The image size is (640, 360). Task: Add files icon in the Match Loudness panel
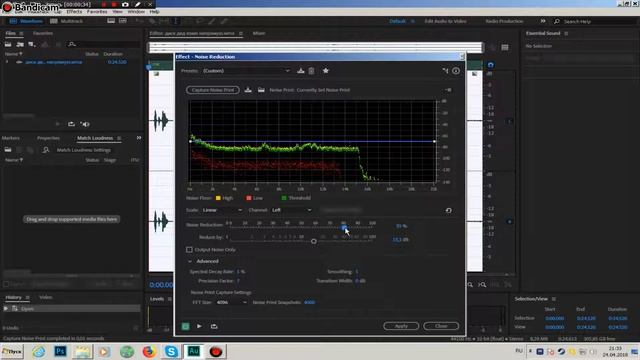8,150
